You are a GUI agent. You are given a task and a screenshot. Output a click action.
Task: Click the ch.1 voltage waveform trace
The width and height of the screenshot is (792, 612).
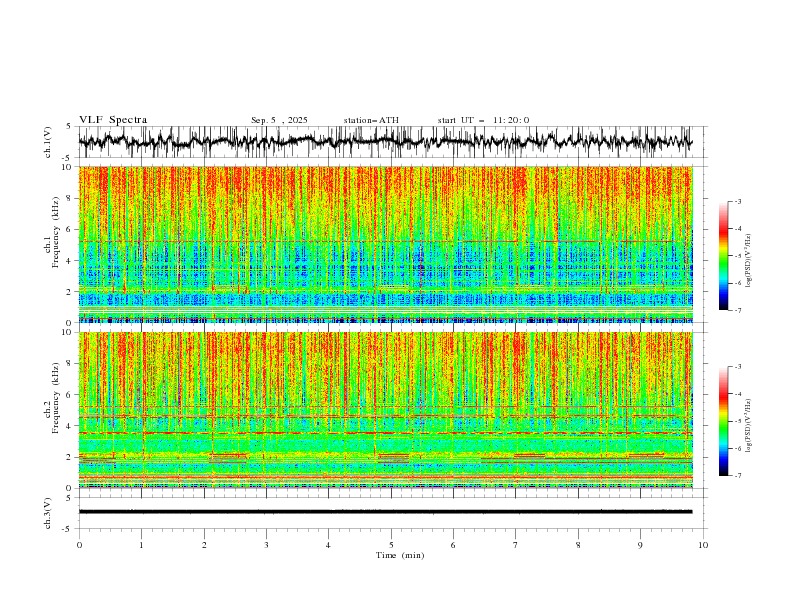(x=385, y=142)
